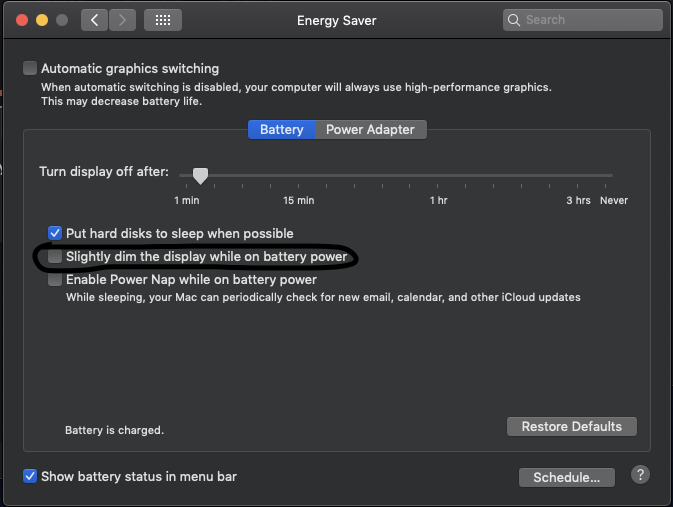Uncheck Show battery status in menu bar

click(30, 476)
